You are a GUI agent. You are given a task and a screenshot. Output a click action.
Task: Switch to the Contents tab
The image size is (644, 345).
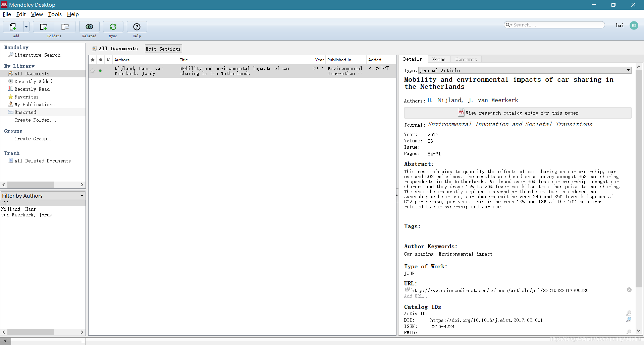[466, 59]
